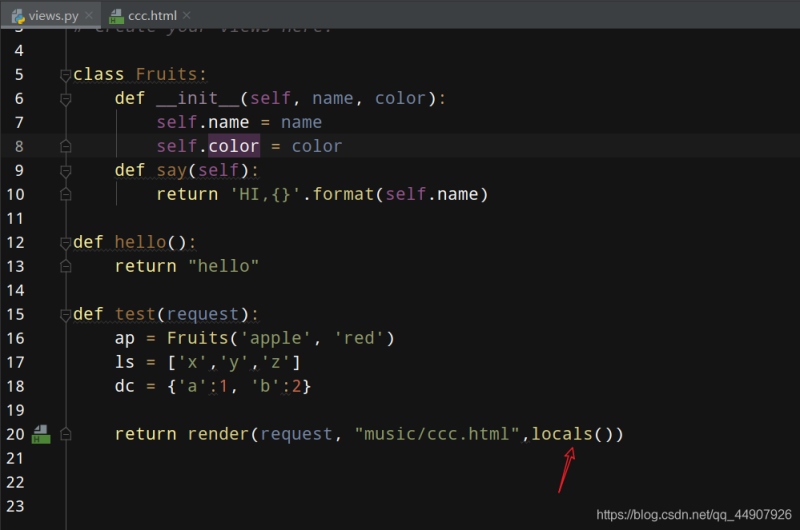
Task: Click the HTML template gutter icon on line 20
Action: (41, 435)
